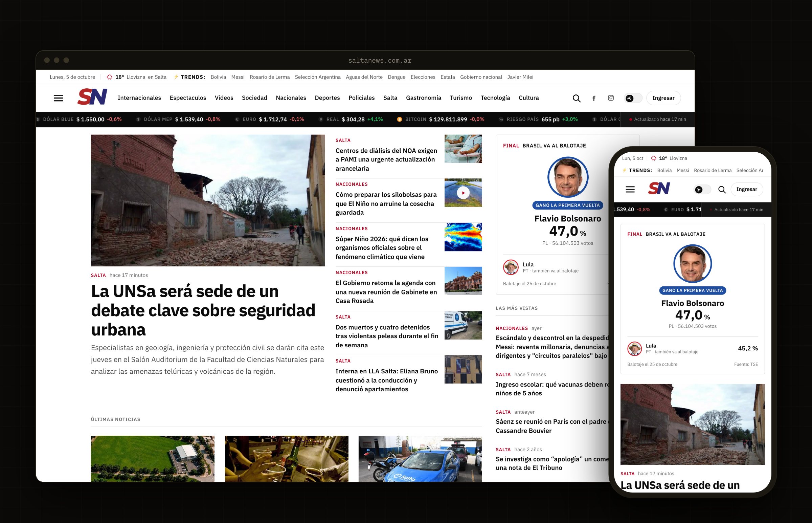Select the Dengue trend link
This screenshot has width=812, height=523.
(397, 77)
